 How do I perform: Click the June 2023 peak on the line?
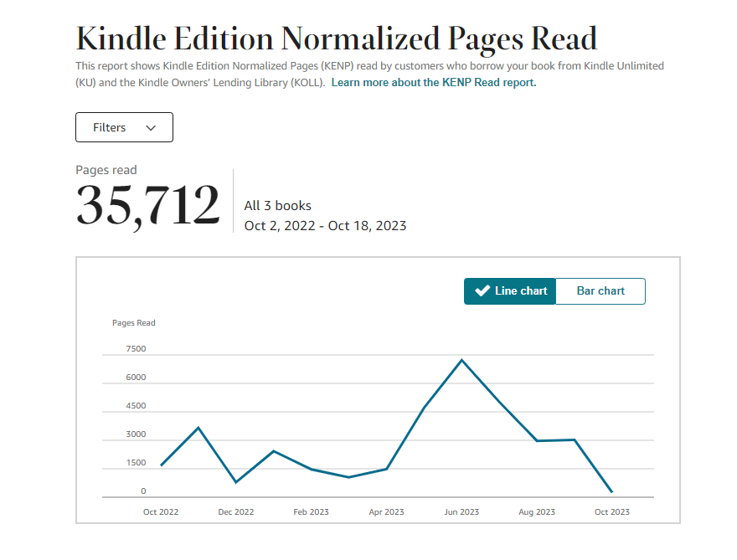point(461,360)
